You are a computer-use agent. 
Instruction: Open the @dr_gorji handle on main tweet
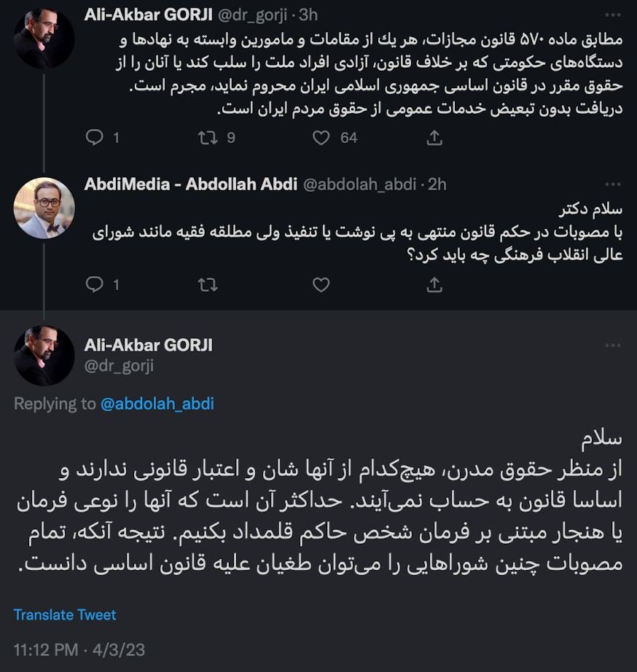point(119,366)
